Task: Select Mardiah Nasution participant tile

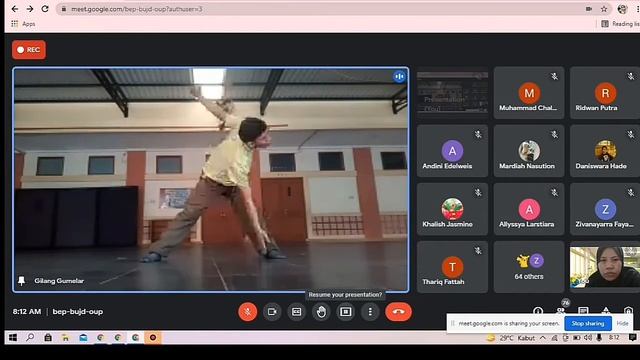Action: click(529, 151)
